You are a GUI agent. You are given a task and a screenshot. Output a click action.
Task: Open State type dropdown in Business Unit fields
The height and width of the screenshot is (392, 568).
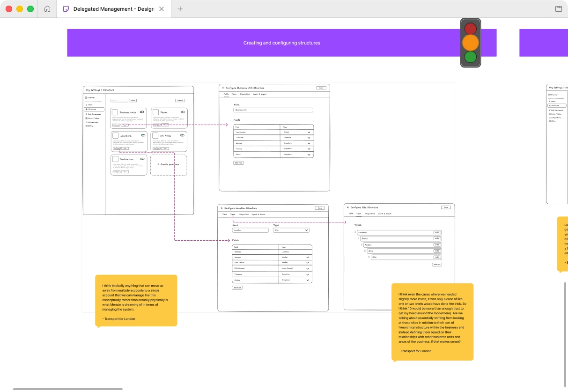(x=309, y=155)
